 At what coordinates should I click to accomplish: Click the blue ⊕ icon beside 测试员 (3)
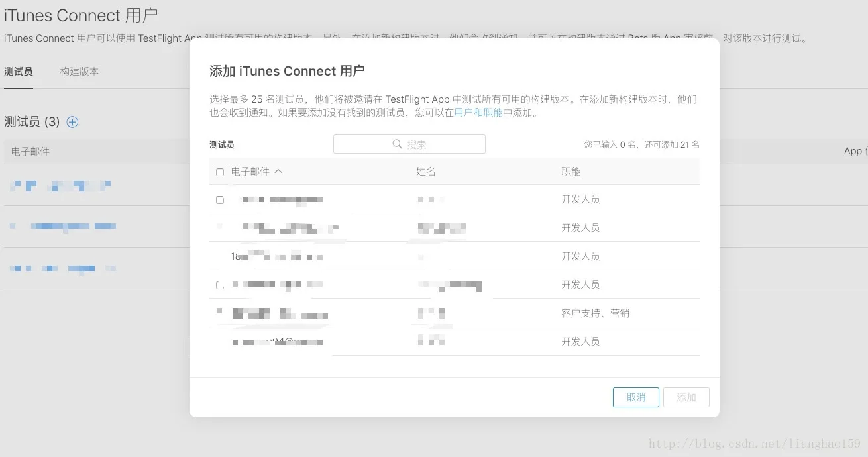72,122
